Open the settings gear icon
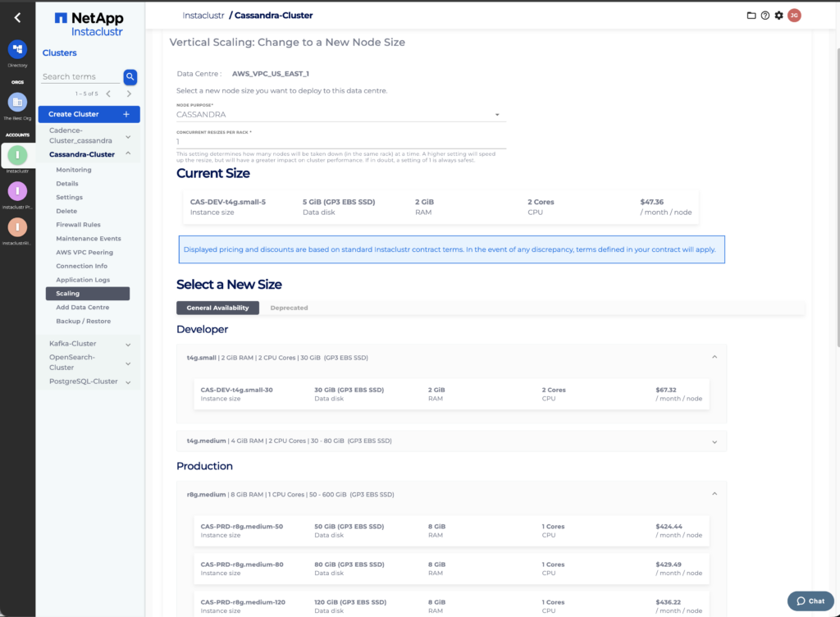This screenshot has width=840, height=617. coord(778,16)
